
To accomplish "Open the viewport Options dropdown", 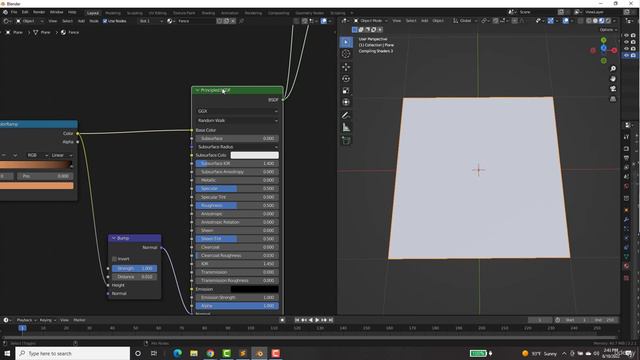I will pyautogui.click(x=608, y=30).
